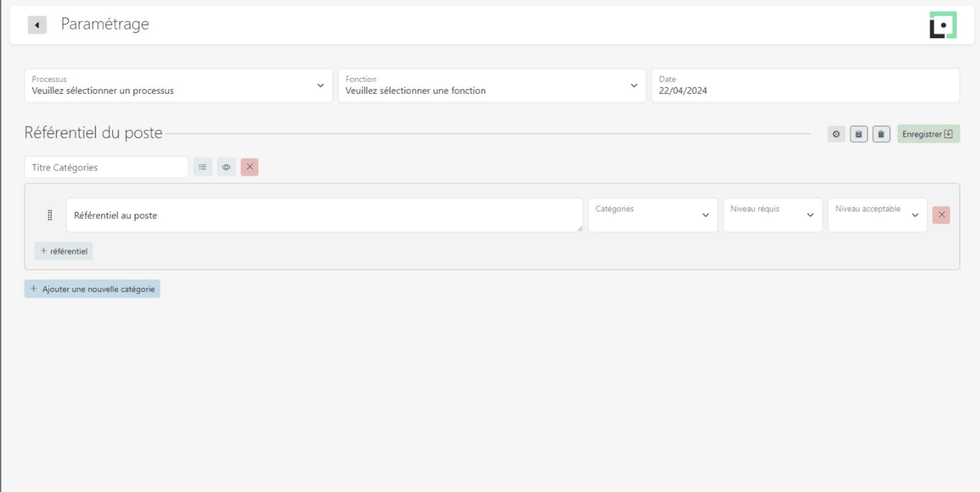Focus the Titre Catégories input field

(106, 168)
